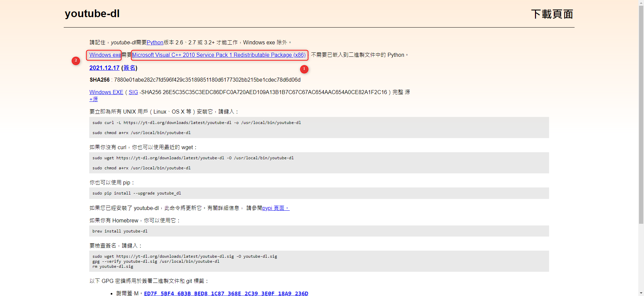Click the gpg --verify command line
The height and width of the screenshot is (296, 644).
pos(156,261)
